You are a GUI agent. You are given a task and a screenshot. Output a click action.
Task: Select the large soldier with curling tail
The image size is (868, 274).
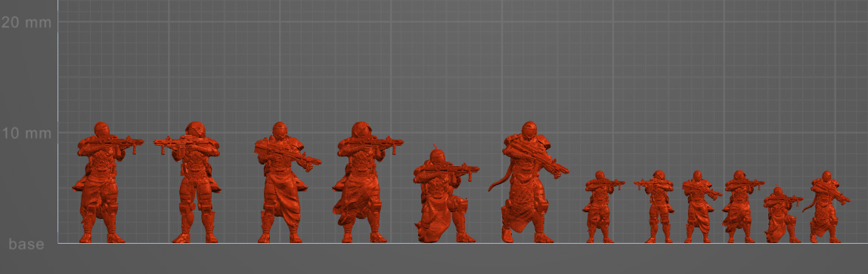click(528, 183)
